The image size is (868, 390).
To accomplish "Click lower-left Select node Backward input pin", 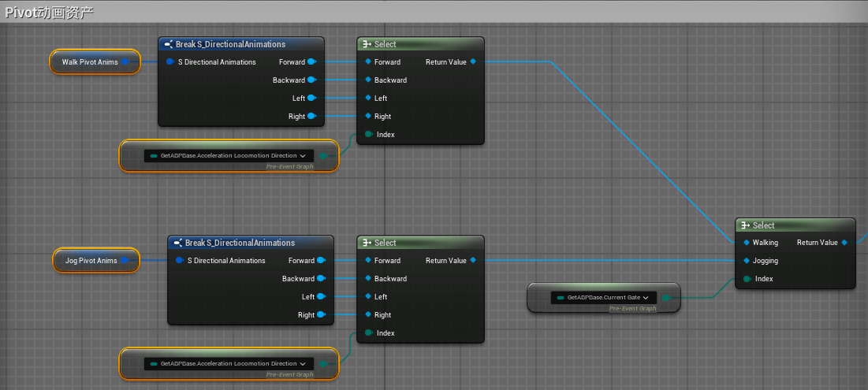I will click(368, 279).
